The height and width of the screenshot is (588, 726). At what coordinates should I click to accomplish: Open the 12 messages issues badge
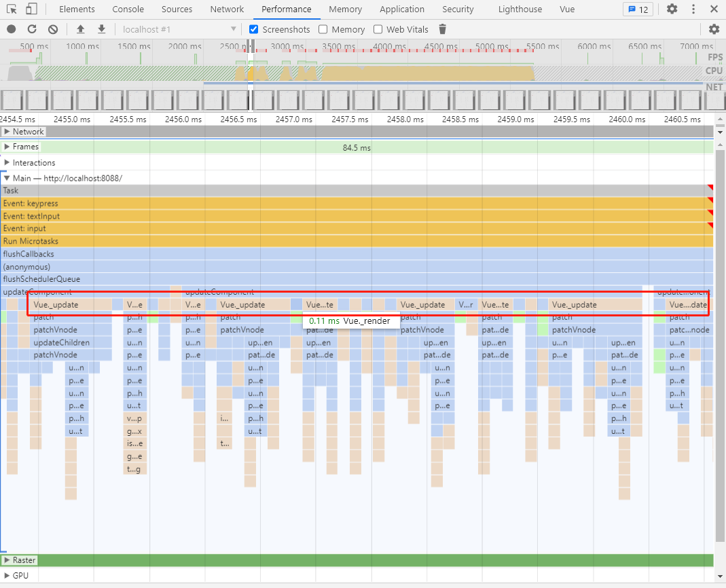point(637,10)
